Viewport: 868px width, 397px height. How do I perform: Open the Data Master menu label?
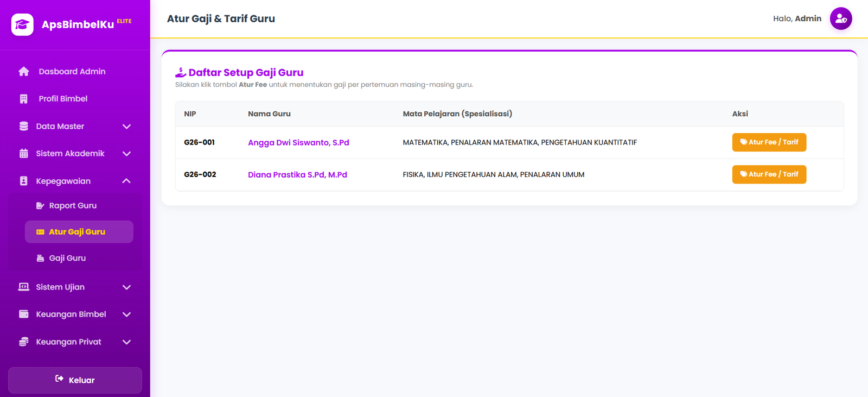(x=60, y=127)
